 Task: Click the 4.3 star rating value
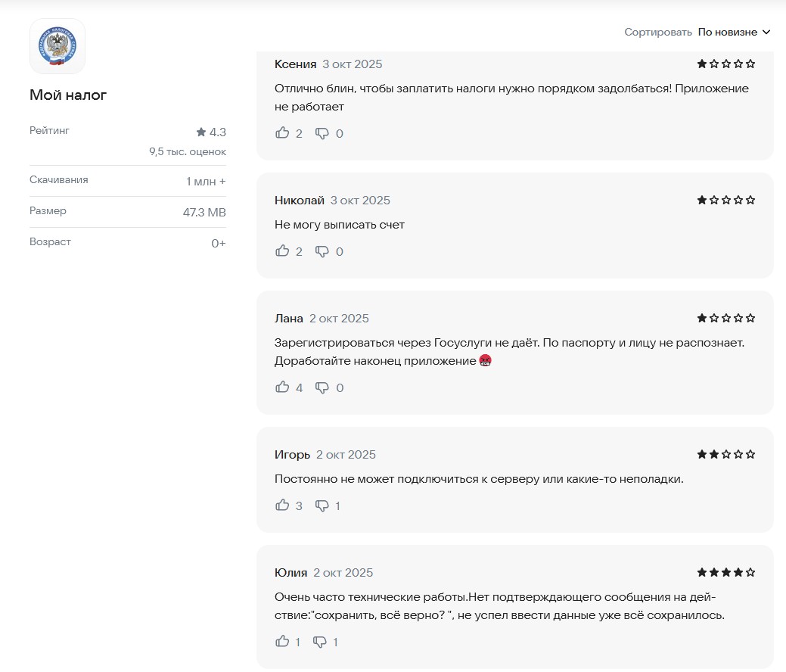211,132
